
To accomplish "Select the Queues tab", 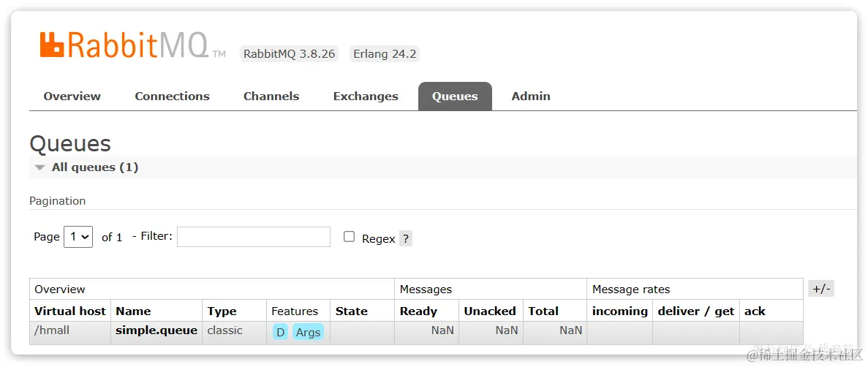I will point(455,97).
